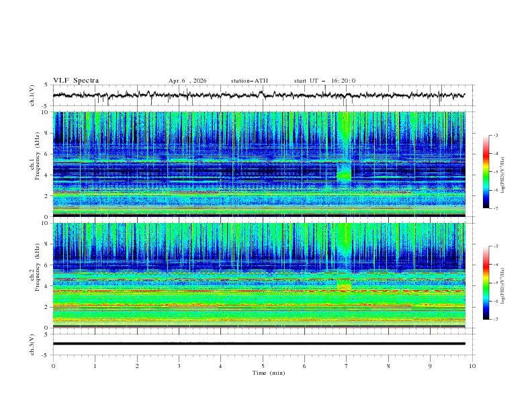Click the "1" tick on the Time axis
Screen dimensions: 532x411
[x=95, y=366]
